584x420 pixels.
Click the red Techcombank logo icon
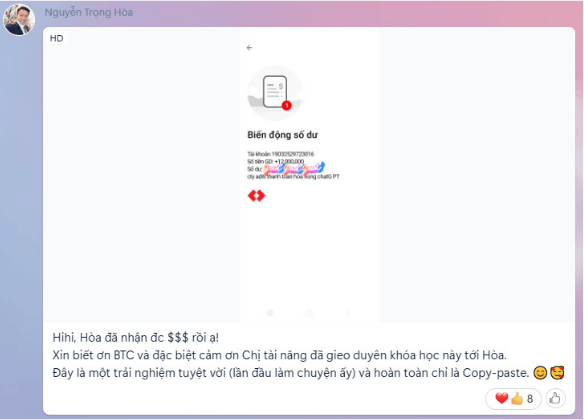[x=257, y=195]
